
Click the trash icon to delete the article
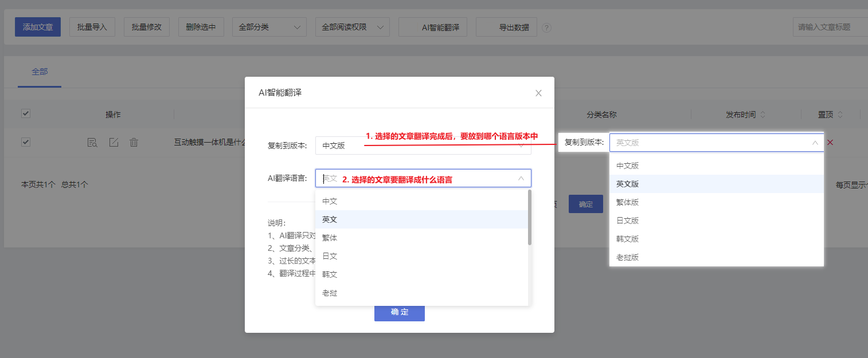pos(134,143)
